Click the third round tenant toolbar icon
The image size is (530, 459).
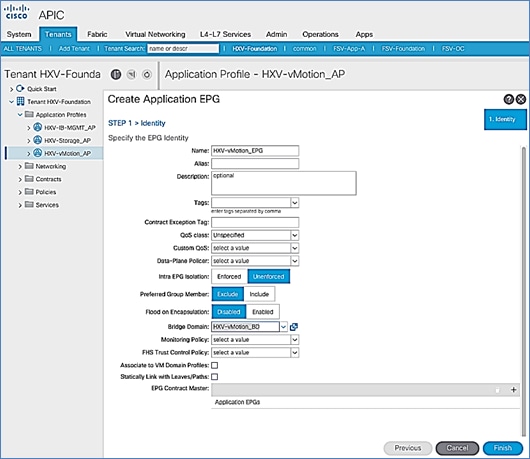pyautogui.click(x=147, y=74)
